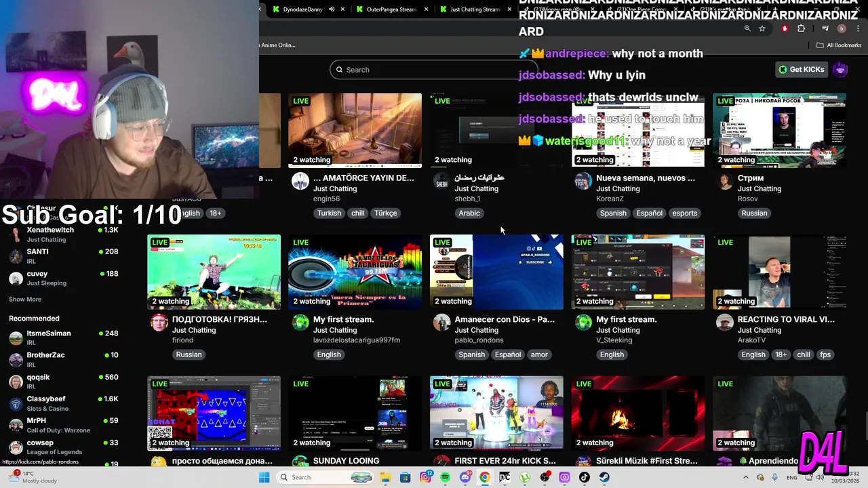Open Google Chrome from the taskbar
This screenshot has height=488, width=868.
[485, 477]
